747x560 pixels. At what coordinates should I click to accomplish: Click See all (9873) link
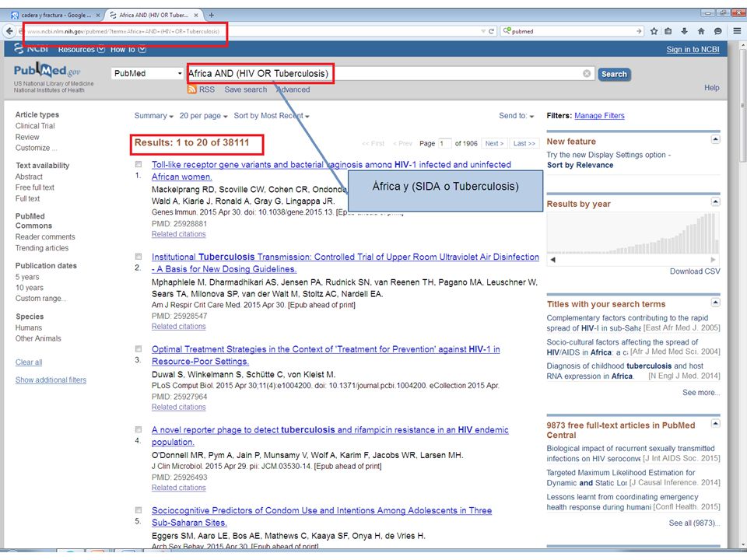(x=694, y=523)
